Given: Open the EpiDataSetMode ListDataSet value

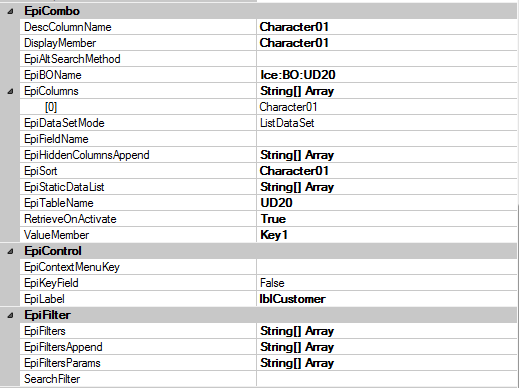Looking at the screenshot, I should 387,123.
